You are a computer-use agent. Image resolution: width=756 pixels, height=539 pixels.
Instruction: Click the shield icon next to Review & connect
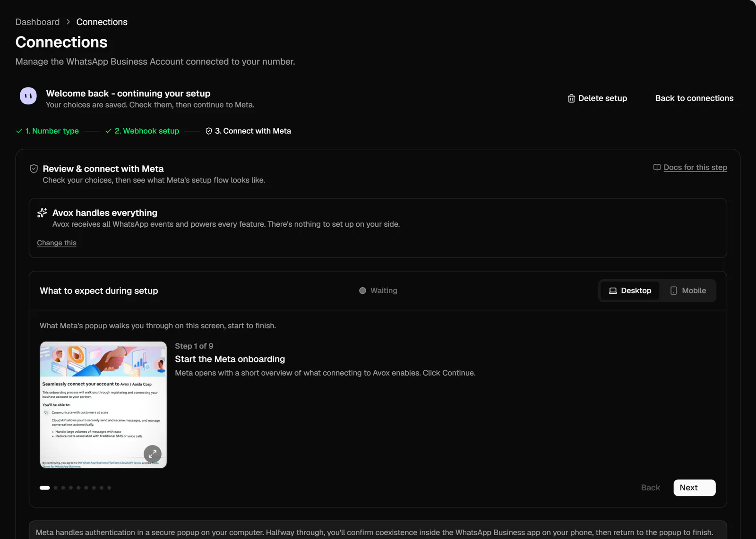click(x=34, y=169)
